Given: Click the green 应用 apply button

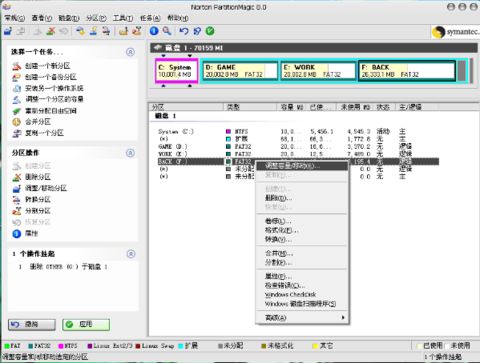Looking at the screenshot, I should coord(86,324).
